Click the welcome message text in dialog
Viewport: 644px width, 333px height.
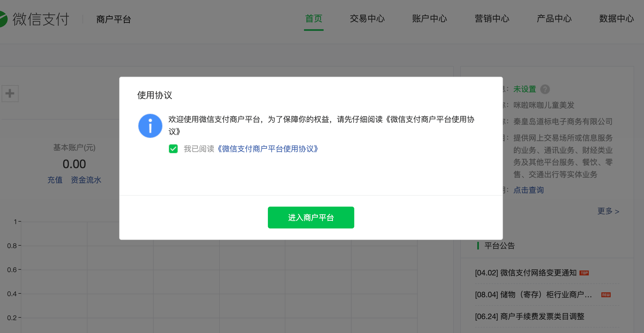321,125
